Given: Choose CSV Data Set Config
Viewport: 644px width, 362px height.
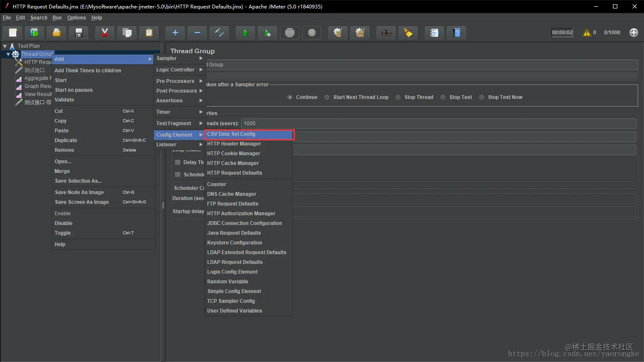Looking at the screenshot, I should [249, 134].
